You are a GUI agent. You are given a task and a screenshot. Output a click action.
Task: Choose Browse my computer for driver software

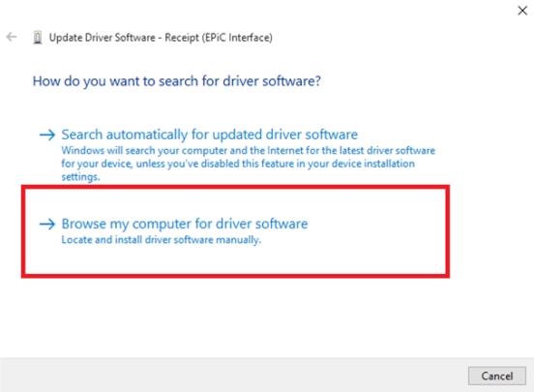click(x=184, y=224)
